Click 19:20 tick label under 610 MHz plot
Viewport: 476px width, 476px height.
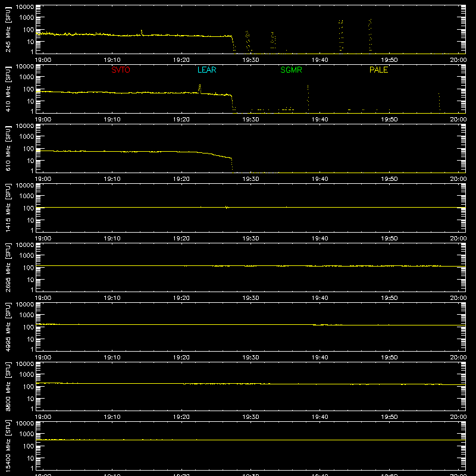181,179
